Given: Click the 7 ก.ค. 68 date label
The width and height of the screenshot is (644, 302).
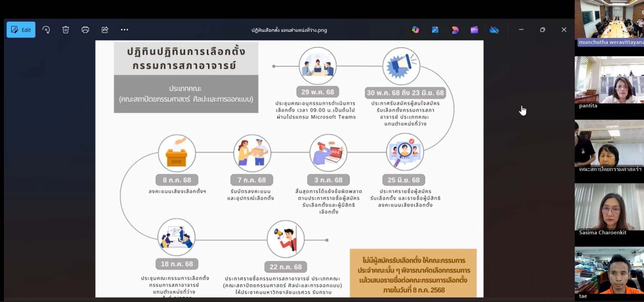Looking at the screenshot, I should [x=252, y=180].
